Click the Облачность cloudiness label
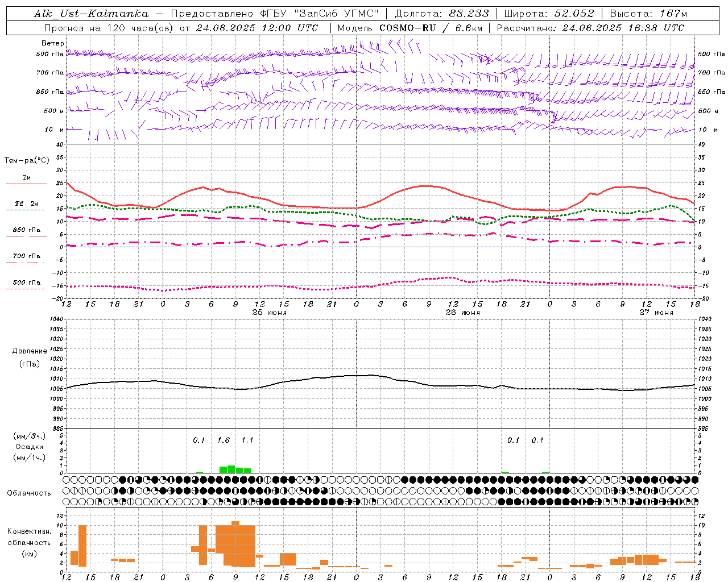Screen dimensions: 728x582 pos(29,493)
